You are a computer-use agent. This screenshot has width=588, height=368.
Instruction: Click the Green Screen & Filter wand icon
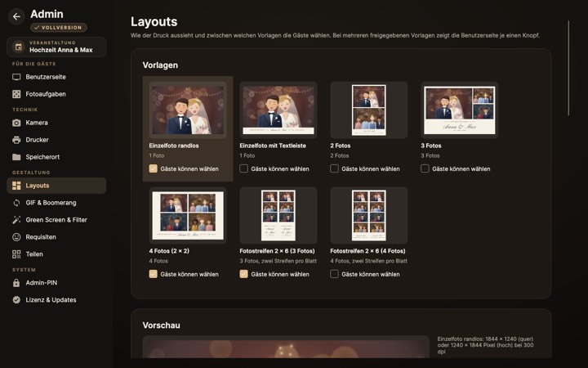[x=16, y=220]
